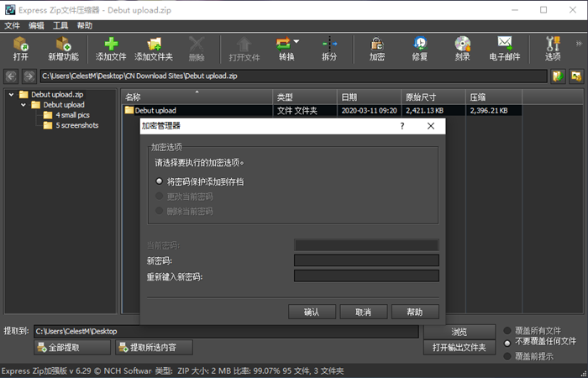
Task: Click the 2020-03-11 09:20 date cell
Action: pyautogui.click(x=369, y=110)
